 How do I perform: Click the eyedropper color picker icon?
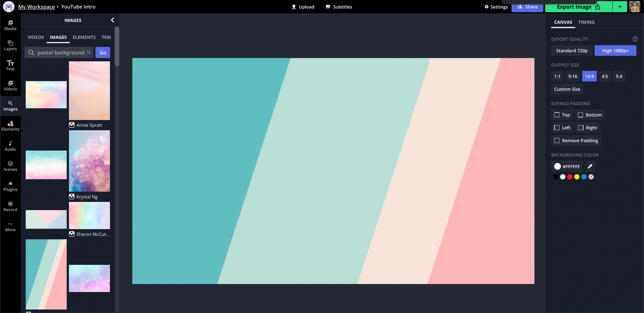(x=590, y=166)
